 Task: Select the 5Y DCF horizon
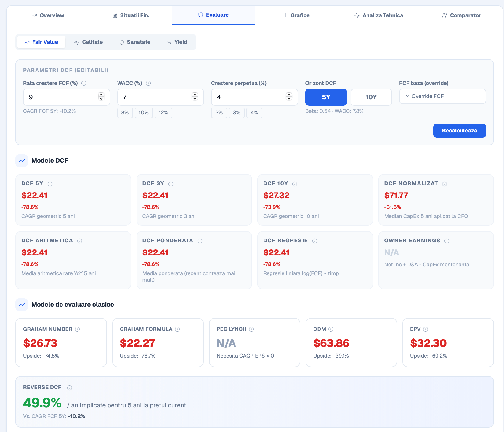[x=326, y=97]
